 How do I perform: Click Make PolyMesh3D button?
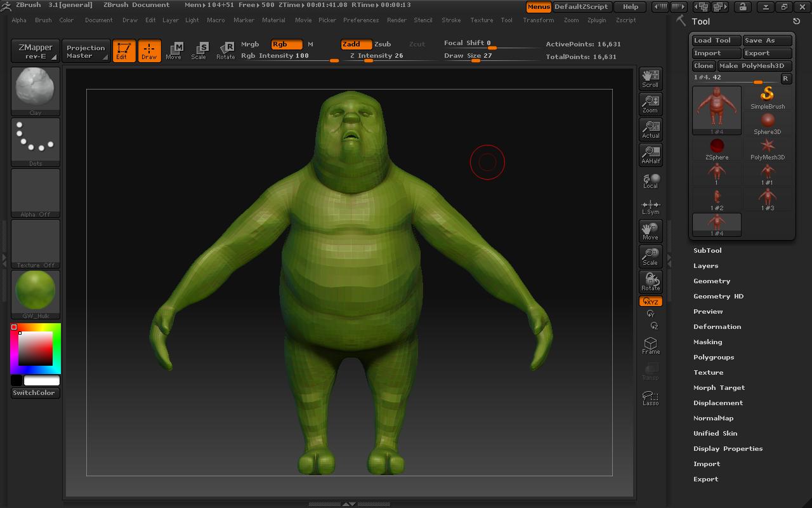tap(755, 66)
